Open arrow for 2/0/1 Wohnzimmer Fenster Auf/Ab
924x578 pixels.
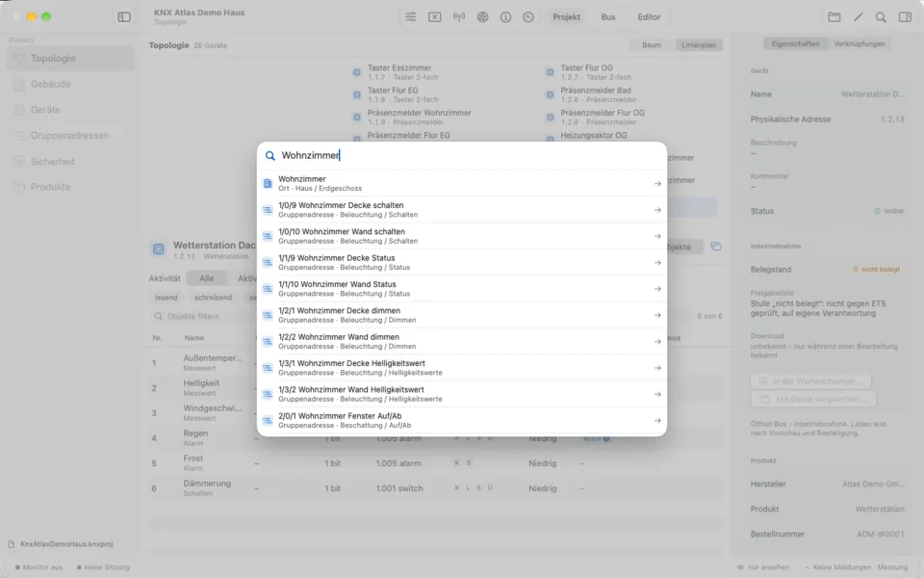click(657, 421)
